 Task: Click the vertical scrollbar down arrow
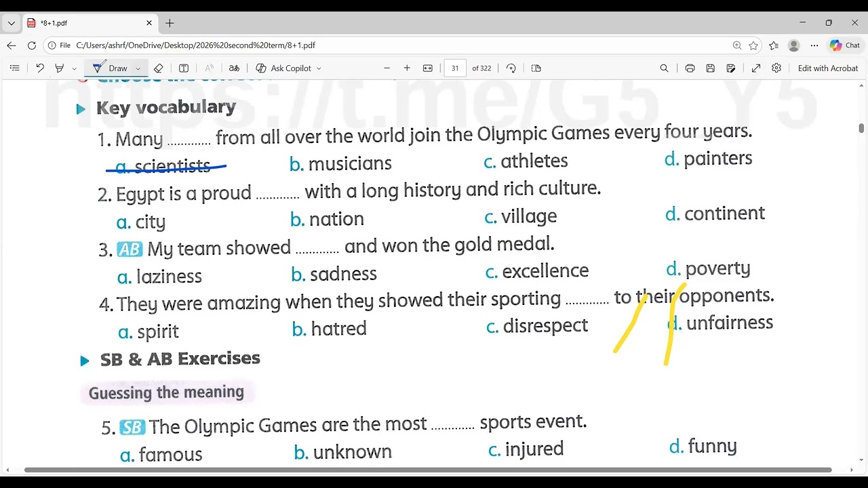click(862, 460)
